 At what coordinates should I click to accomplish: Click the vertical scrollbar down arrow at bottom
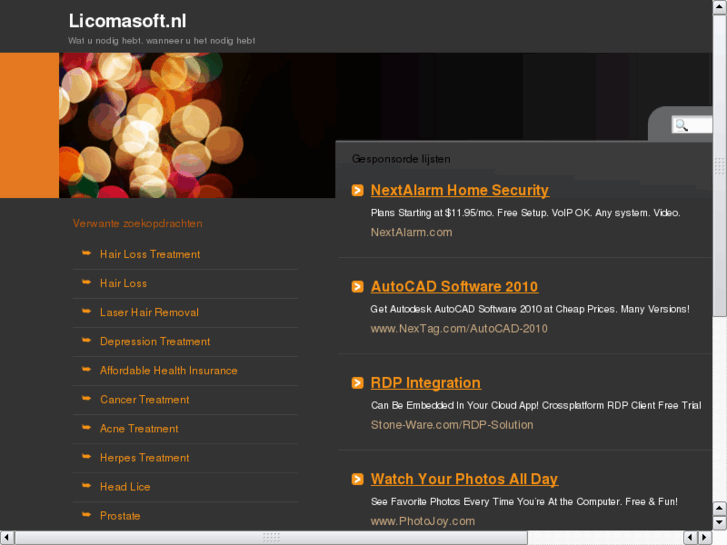(x=720, y=523)
